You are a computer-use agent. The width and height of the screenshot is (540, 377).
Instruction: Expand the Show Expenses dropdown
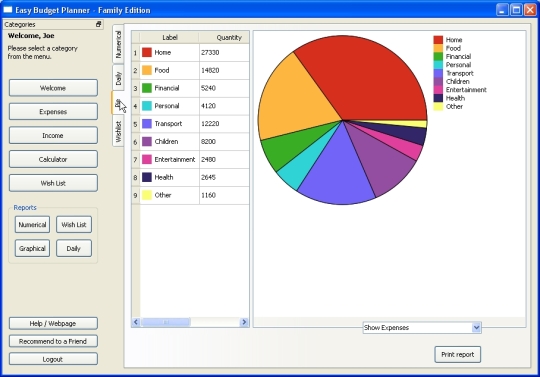(476, 327)
